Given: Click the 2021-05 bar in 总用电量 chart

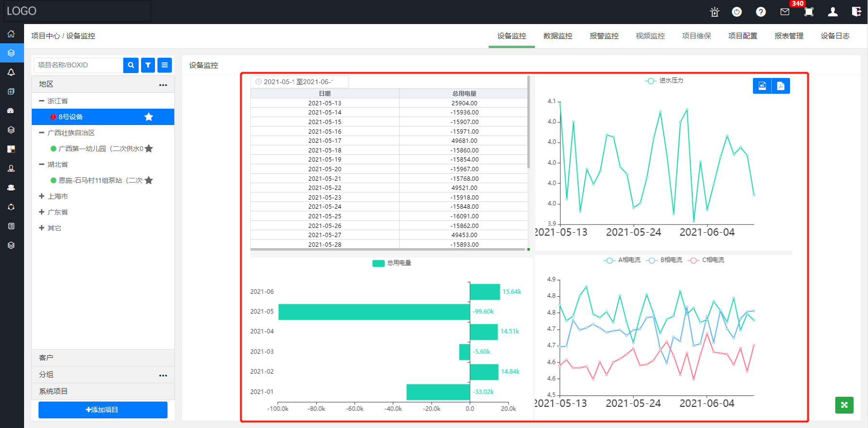Looking at the screenshot, I should (x=374, y=312).
